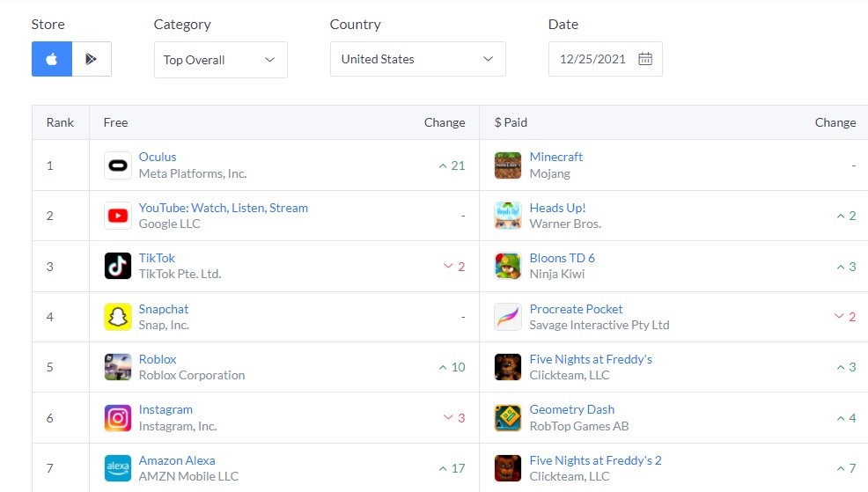
Task: Click the Oculus app icon
Action: click(x=118, y=165)
